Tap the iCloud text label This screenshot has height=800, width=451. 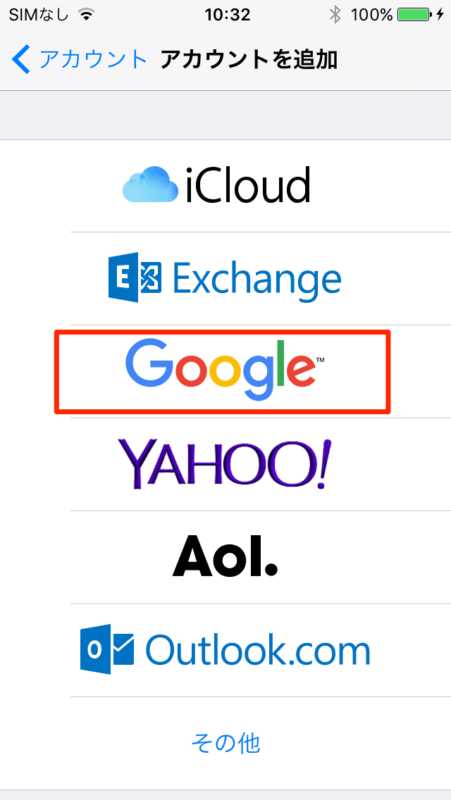[x=248, y=186]
